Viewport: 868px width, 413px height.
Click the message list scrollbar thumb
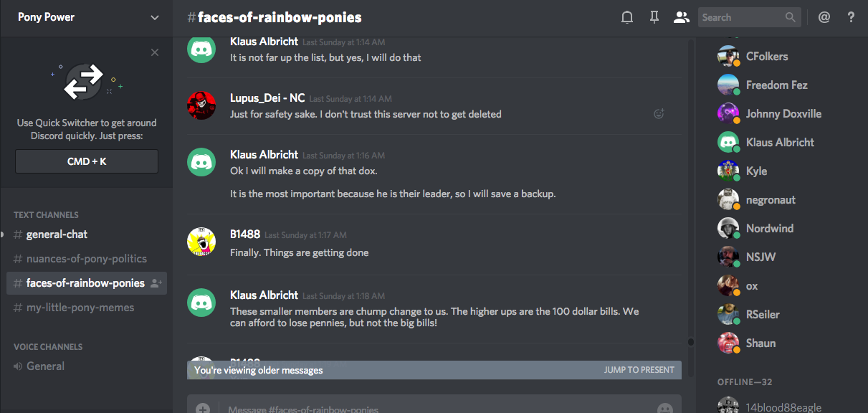point(691,342)
